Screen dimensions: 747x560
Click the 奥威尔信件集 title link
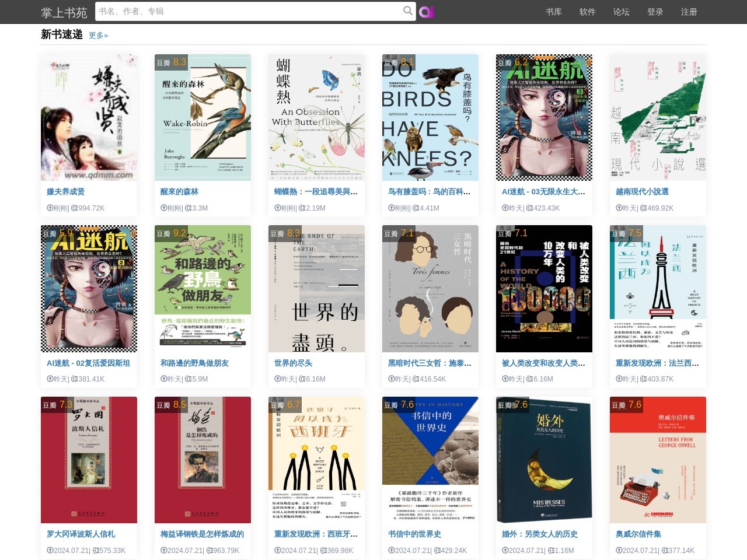[638, 534]
